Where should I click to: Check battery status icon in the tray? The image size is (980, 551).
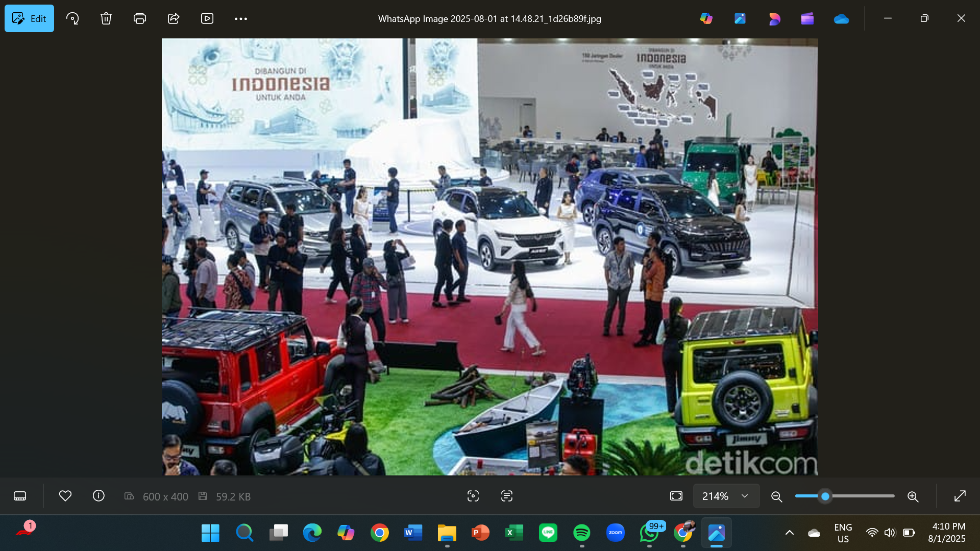click(909, 533)
